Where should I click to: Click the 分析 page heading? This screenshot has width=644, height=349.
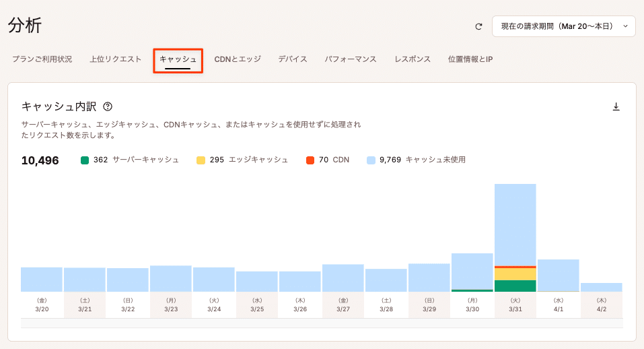[25, 26]
